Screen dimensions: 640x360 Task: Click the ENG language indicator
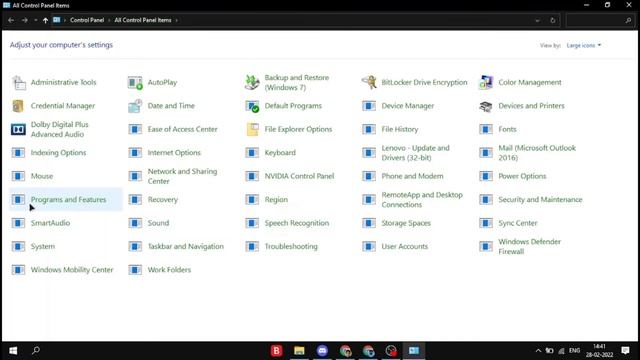[574, 351]
